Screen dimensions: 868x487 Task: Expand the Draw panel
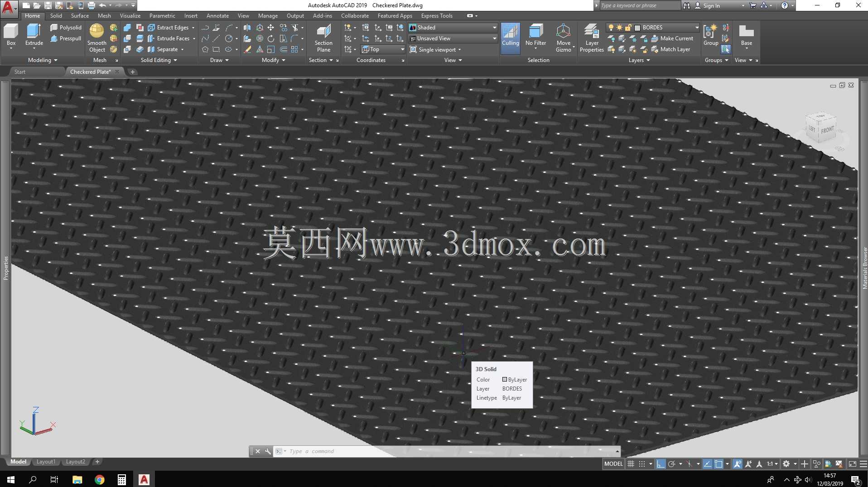tap(219, 60)
